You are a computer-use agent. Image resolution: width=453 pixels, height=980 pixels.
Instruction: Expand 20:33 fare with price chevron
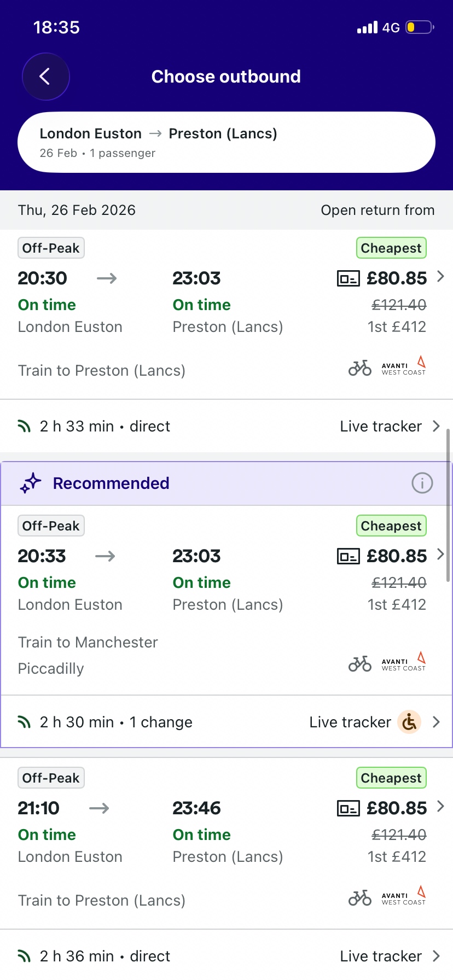(x=440, y=555)
